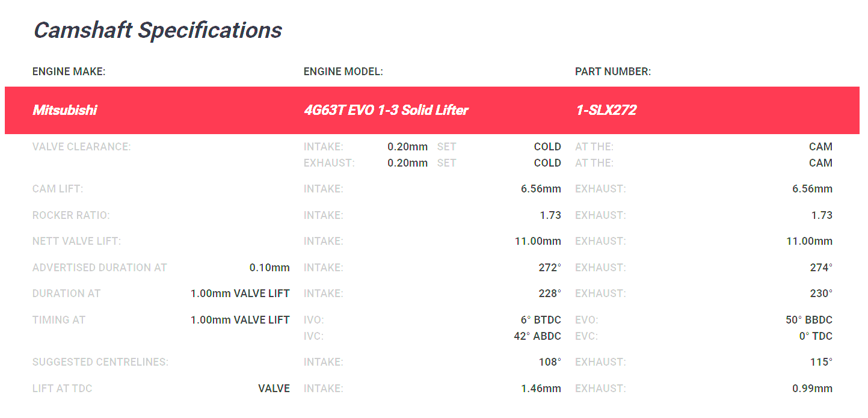The image size is (868, 418).
Task: Select the Mitsubishi engine make value
Action: click(65, 110)
